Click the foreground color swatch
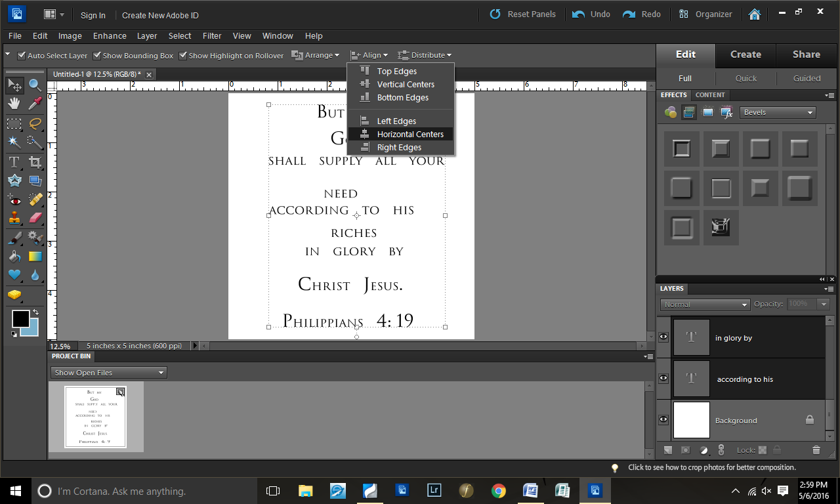The image size is (840, 504). tap(20, 319)
